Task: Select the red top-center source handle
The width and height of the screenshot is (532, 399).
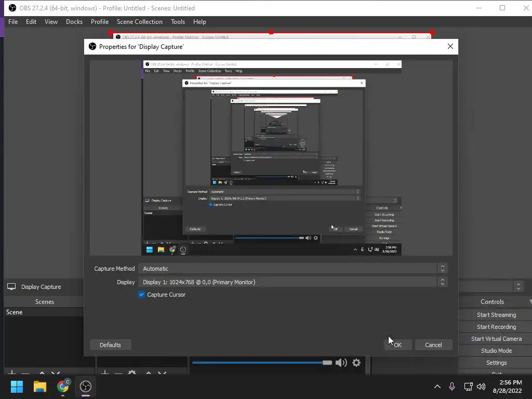Action: pyautogui.click(x=271, y=32)
